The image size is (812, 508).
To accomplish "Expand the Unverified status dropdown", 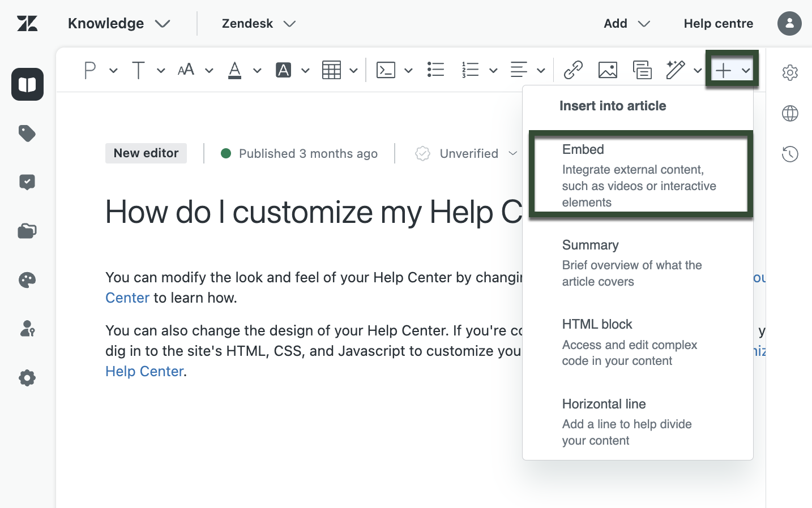I will coord(514,153).
